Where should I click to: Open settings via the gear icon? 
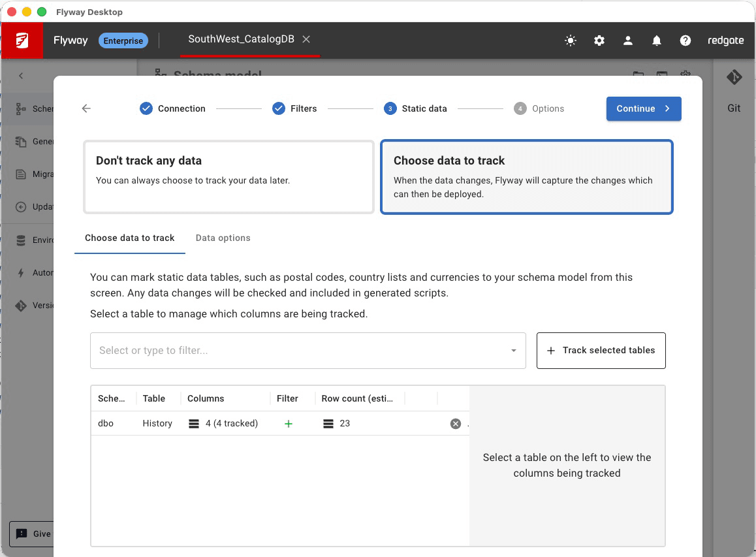tap(599, 40)
